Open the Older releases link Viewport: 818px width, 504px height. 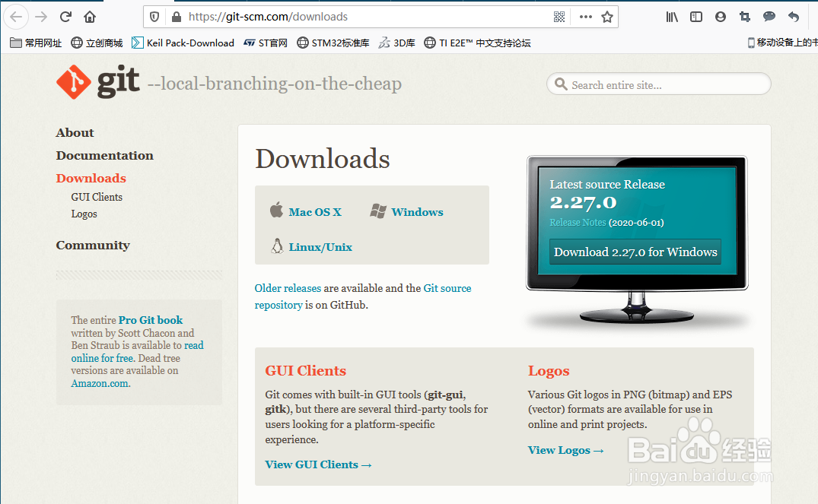point(288,288)
